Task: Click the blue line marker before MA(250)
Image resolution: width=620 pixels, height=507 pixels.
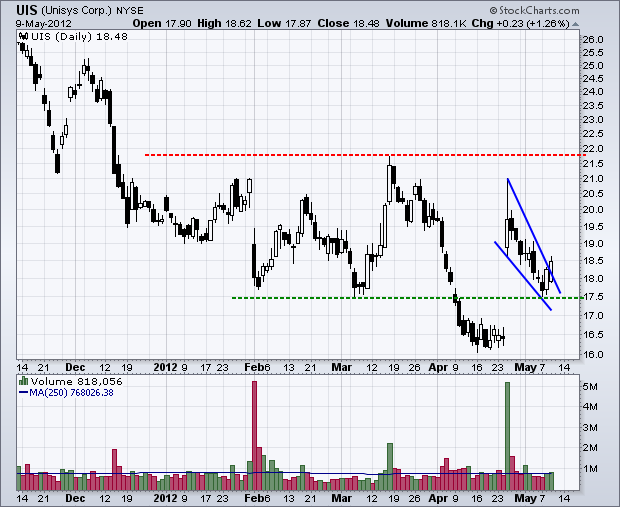Action: click(23, 393)
